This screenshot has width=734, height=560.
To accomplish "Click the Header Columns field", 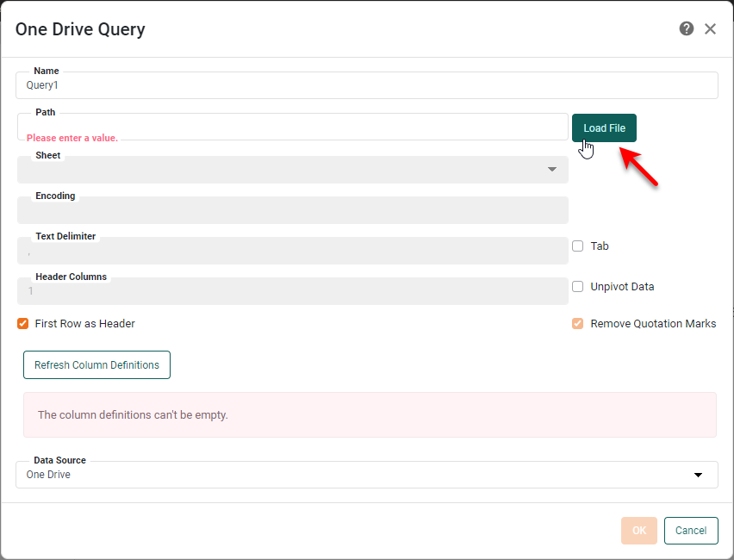I will point(292,291).
